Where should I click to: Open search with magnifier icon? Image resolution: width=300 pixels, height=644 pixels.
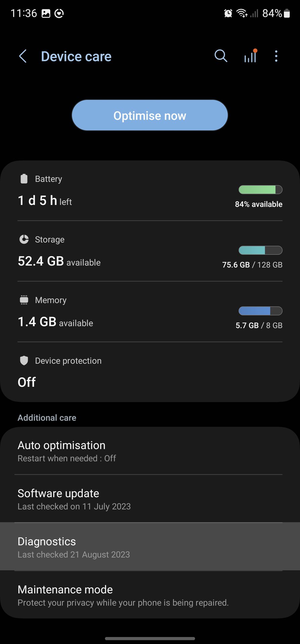tap(221, 56)
